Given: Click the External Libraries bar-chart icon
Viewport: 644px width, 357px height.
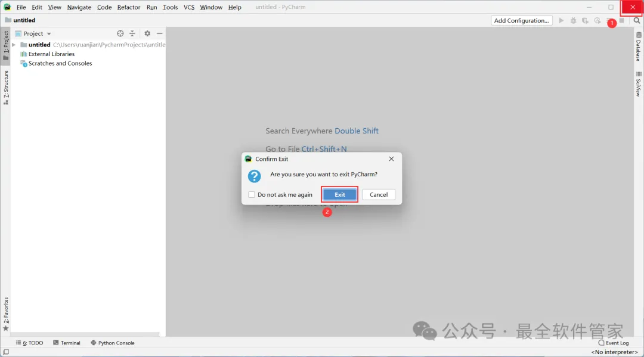Looking at the screenshot, I should (x=24, y=54).
